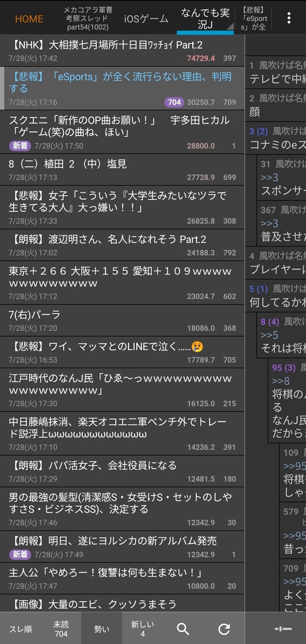Open thread 主人公「やめろー！復讐は何も生まない！」
306x644 pixels.
pyautogui.click(x=122, y=578)
